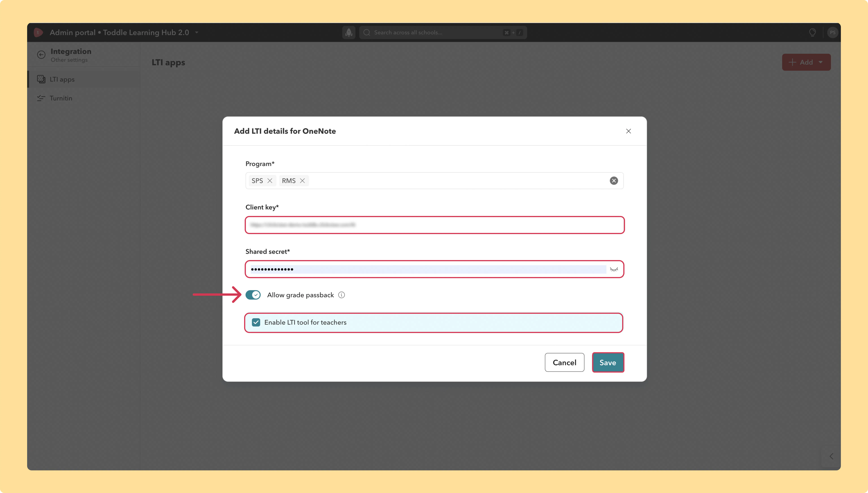Viewport: 868px width, 493px height.
Task: Uncheck Enable LTI tool for teachers
Action: point(256,322)
